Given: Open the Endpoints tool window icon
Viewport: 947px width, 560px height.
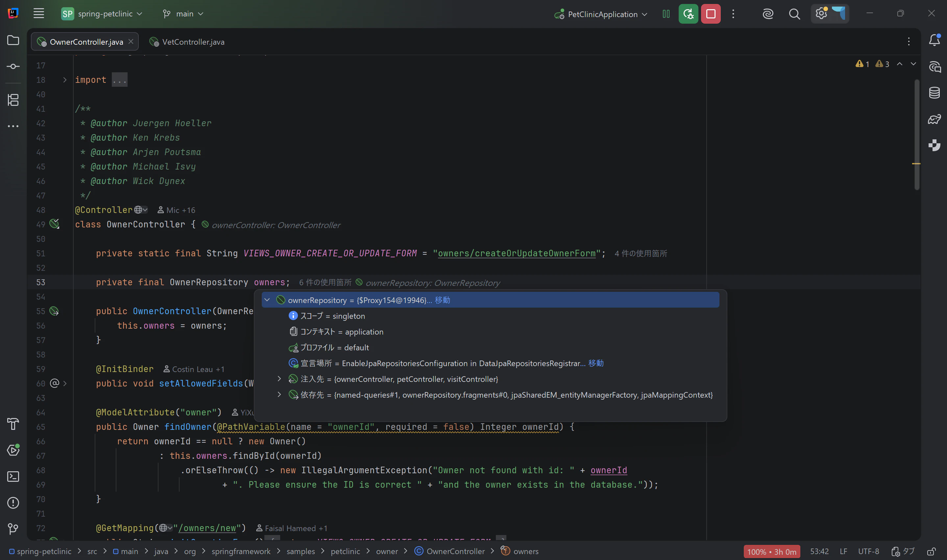Looking at the screenshot, I should 935,119.
